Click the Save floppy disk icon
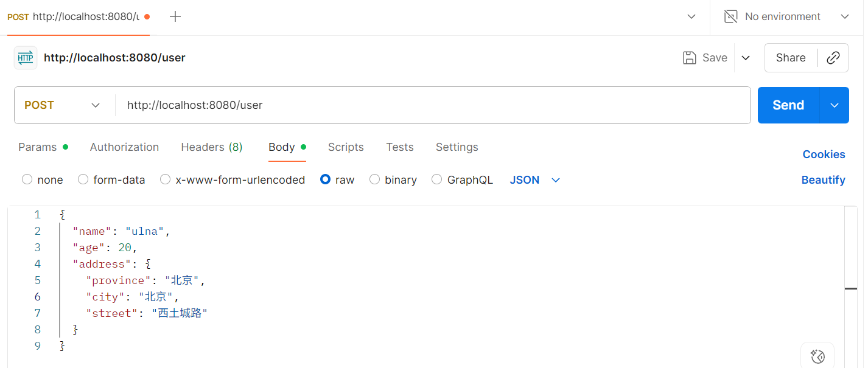This screenshot has width=868, height=368. coord(690,58)
